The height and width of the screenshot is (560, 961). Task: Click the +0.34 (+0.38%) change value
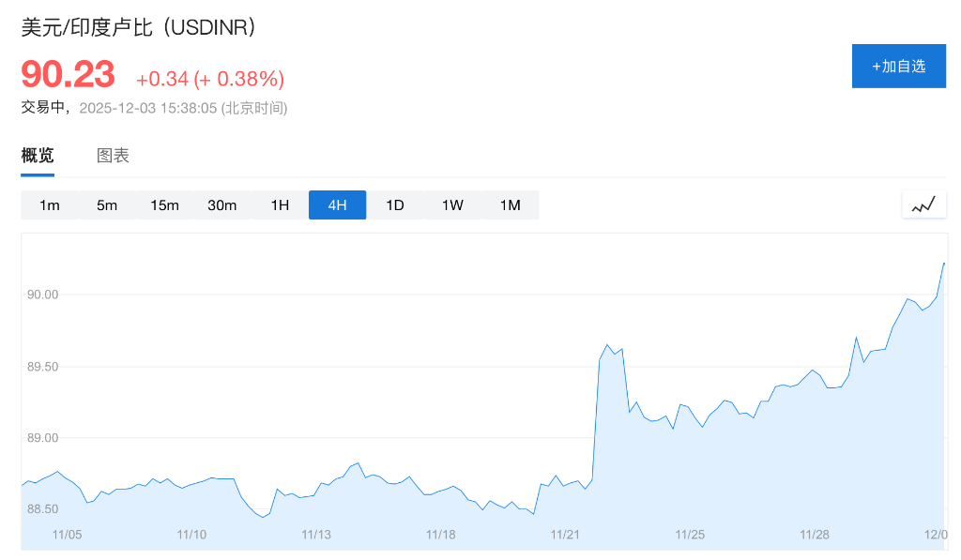click(x=210, y=79)
